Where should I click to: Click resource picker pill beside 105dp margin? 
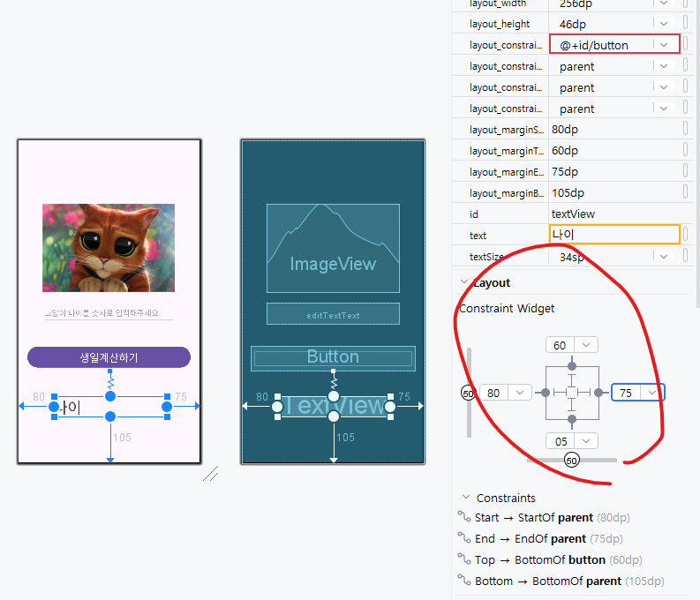tap(685, 191)
